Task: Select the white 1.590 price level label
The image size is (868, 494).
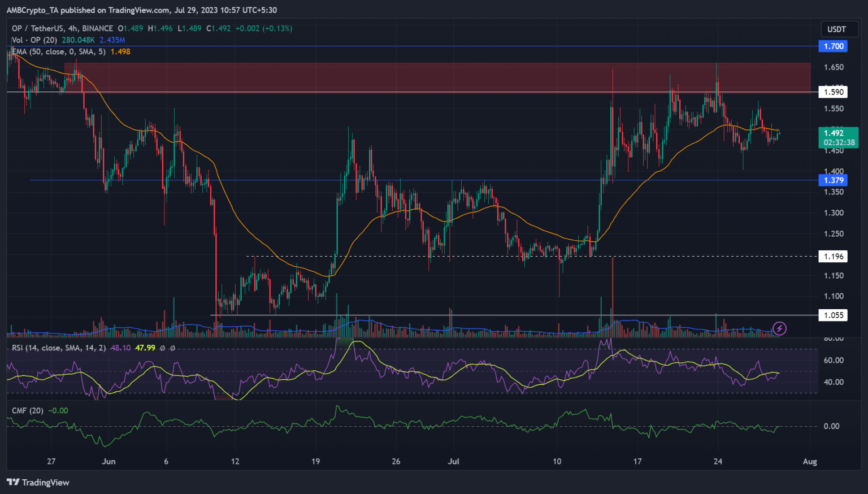Action: 833,92
